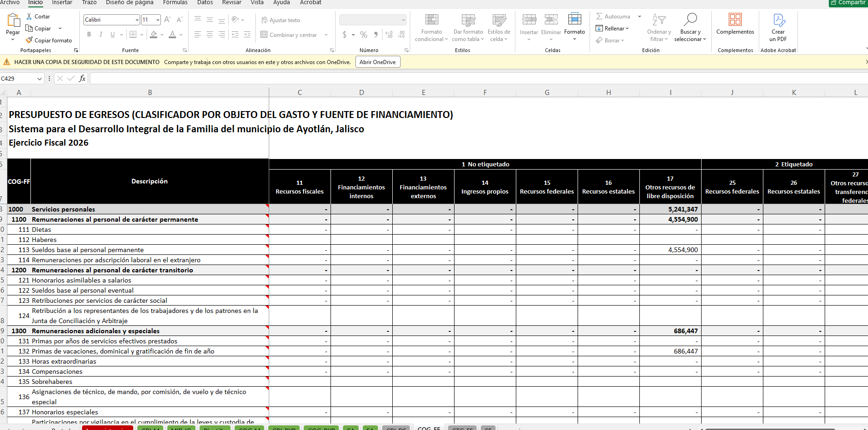
Task: Increase decimal places
Action: [x=389, y=35]
